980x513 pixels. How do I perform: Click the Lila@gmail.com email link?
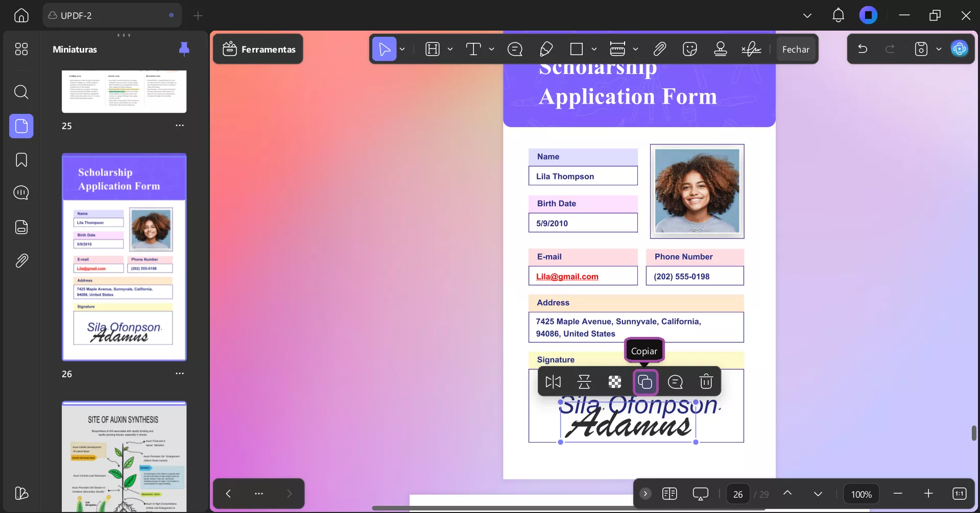[567, 276]
